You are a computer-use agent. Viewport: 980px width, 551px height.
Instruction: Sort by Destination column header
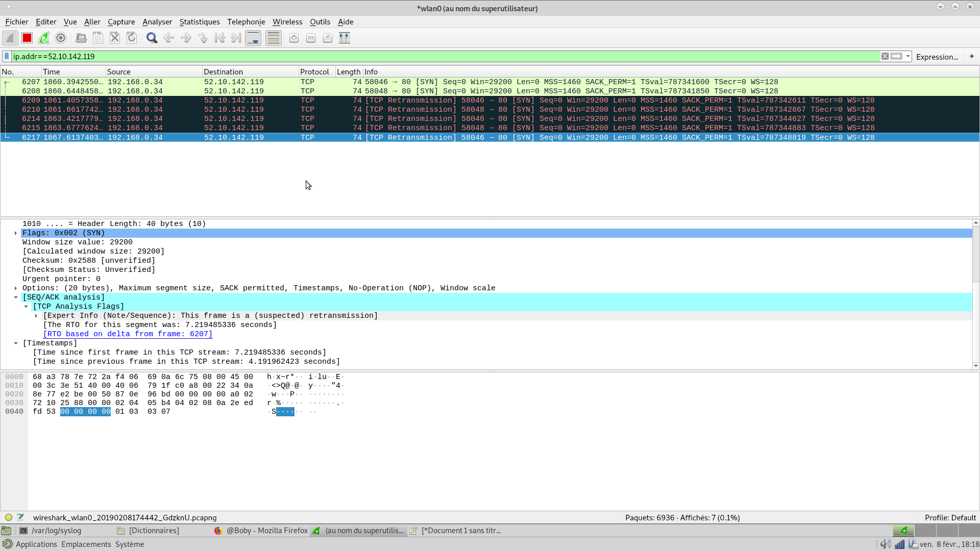coord(250,71)
